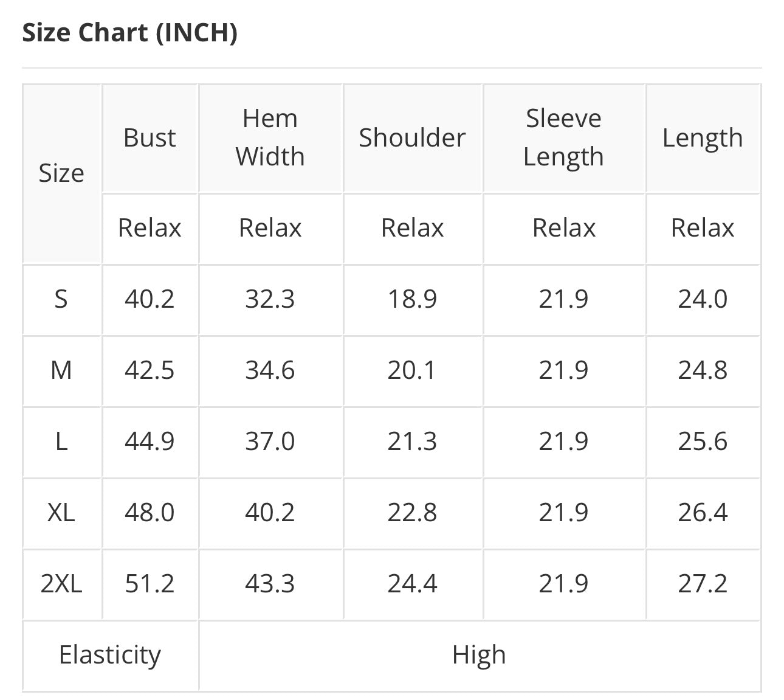Click the Elasticity row label

point(110,655)
